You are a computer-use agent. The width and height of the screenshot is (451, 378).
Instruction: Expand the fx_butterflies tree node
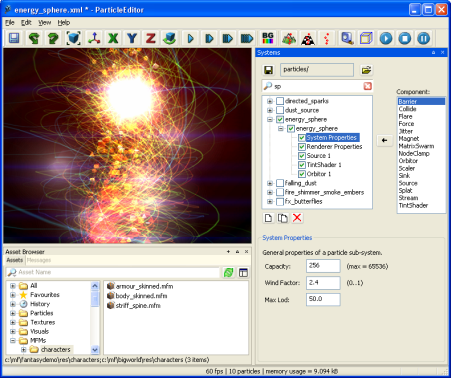click(270, 201)
